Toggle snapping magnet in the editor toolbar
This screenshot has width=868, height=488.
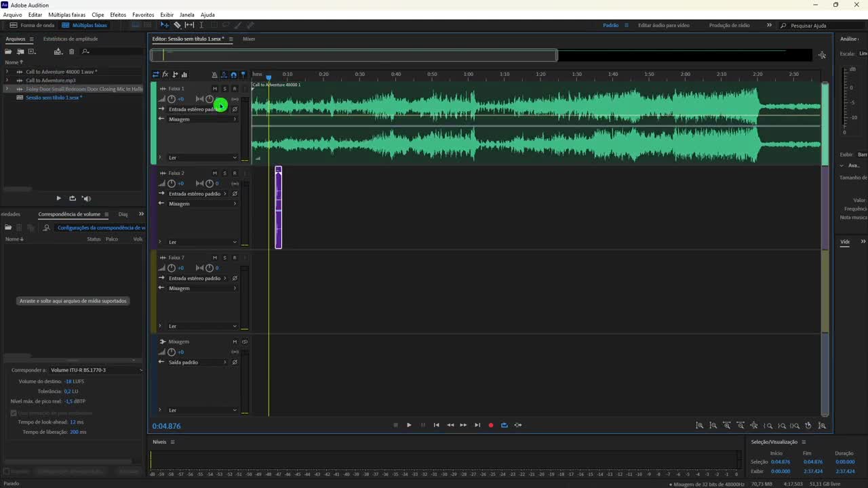[233, 75]
